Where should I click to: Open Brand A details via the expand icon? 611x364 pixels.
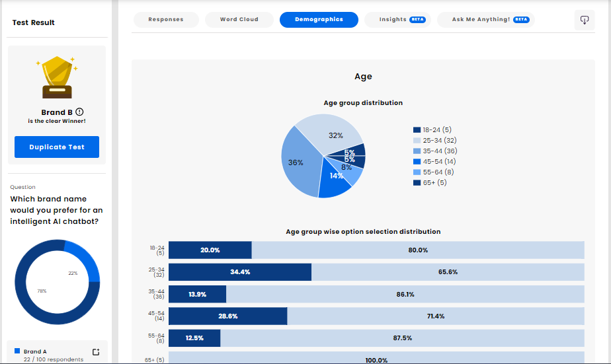pyautogui.click(x=96, y=352)
